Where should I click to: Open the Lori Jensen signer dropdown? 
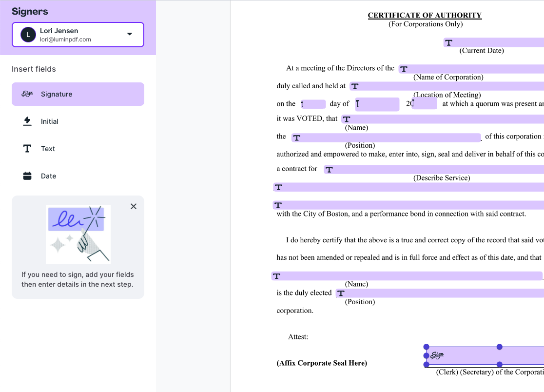(78, 34)
